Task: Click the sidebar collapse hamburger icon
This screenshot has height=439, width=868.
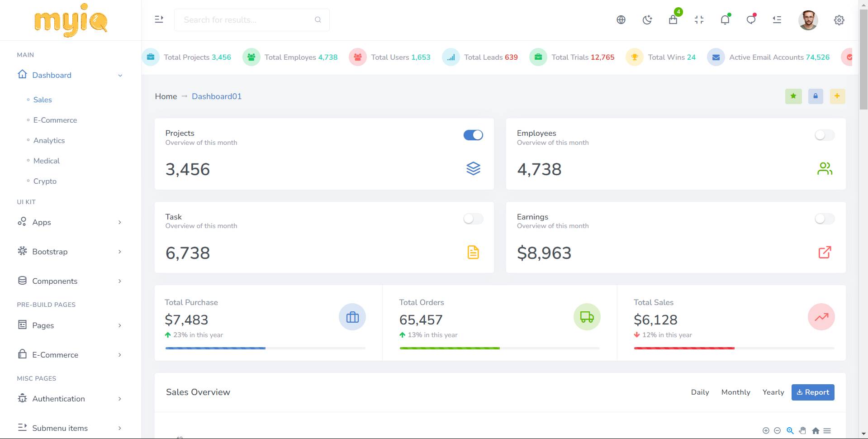Action: tap(159, 19)
